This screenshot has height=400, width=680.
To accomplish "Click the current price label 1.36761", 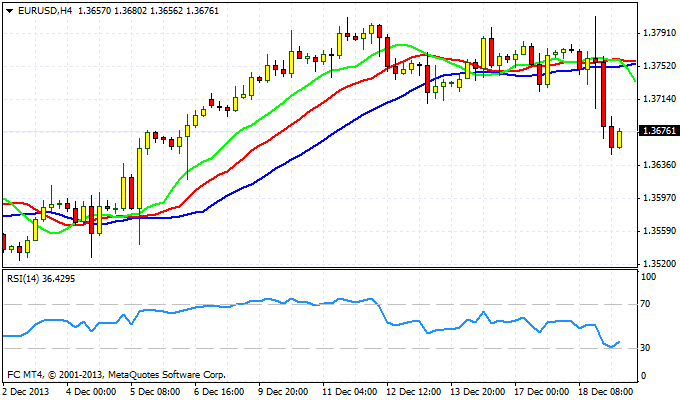I will (x=659, y=131).
